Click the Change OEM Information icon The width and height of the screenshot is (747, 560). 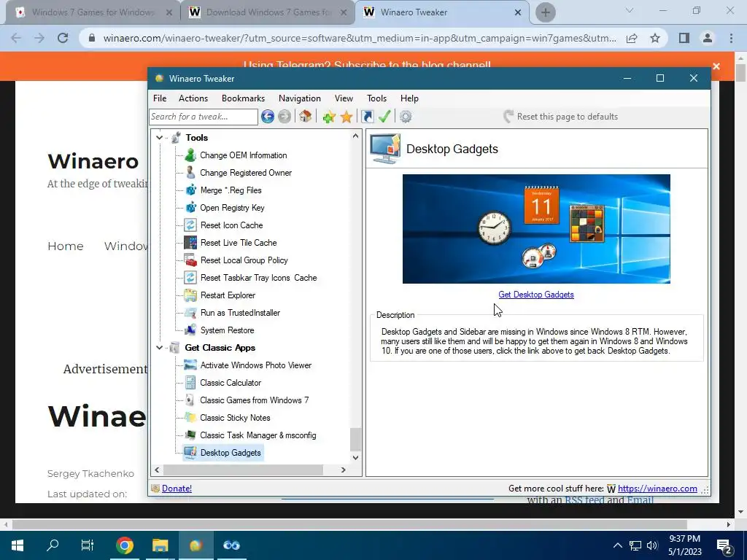click(190, 155)
